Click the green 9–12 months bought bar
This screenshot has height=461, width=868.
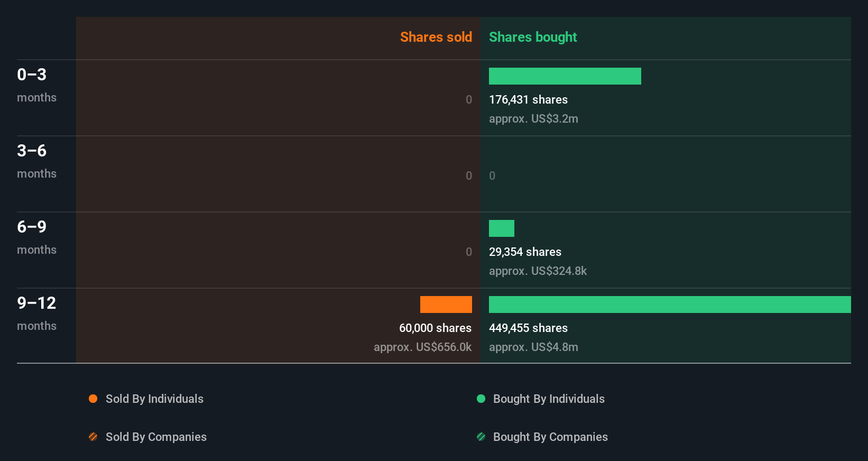(x=670, y=305)
